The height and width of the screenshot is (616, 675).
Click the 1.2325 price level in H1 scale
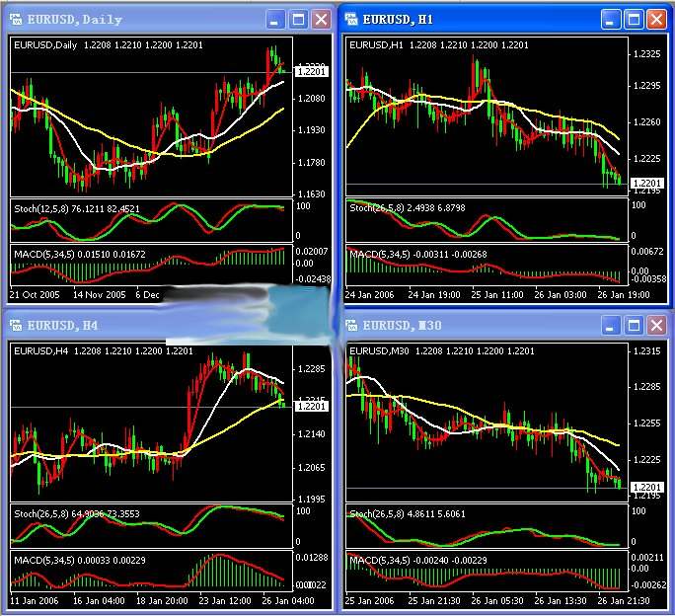(x=646, y=54)
